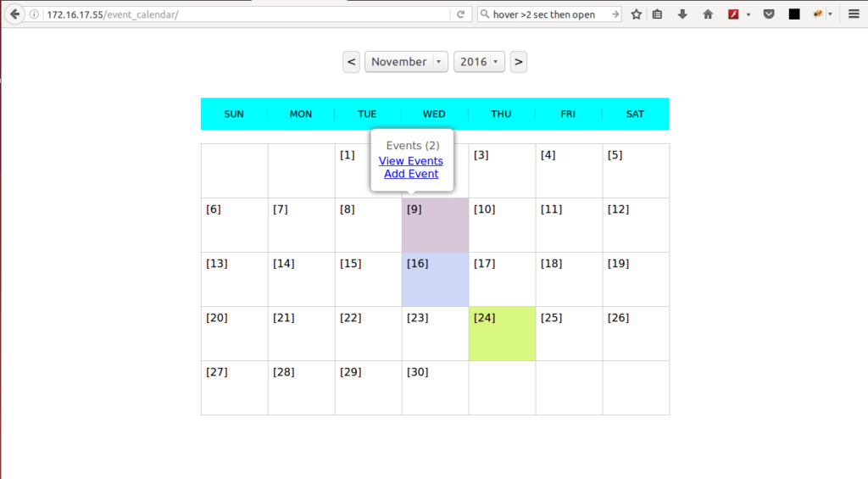Select day [14] in the calendar
The height and width of the screenshot is (479, 868).
[301, 279]
